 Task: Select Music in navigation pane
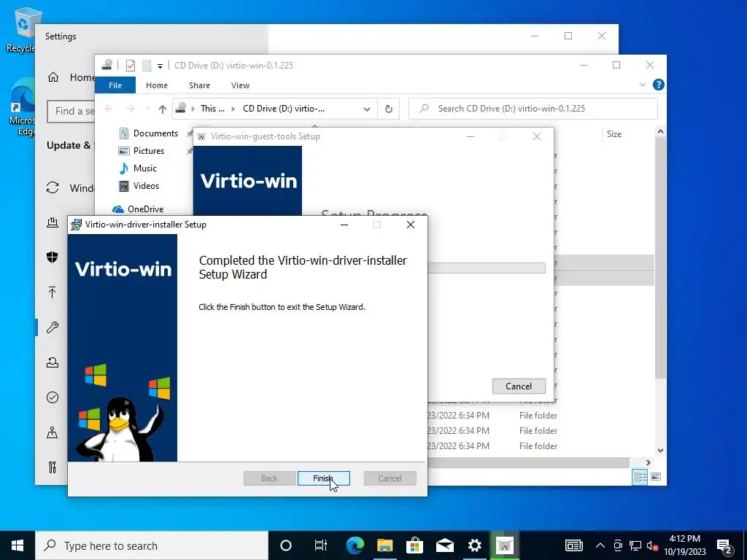(x=137, y=168)
